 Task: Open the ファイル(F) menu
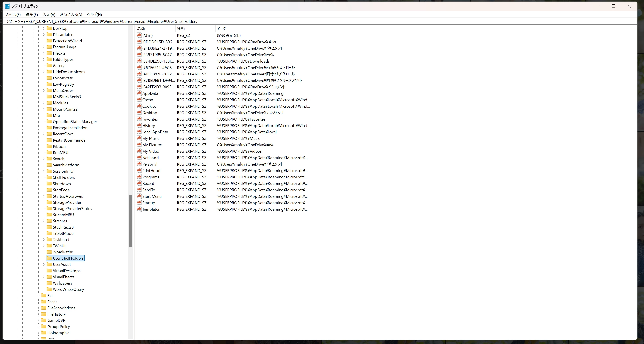13,14
